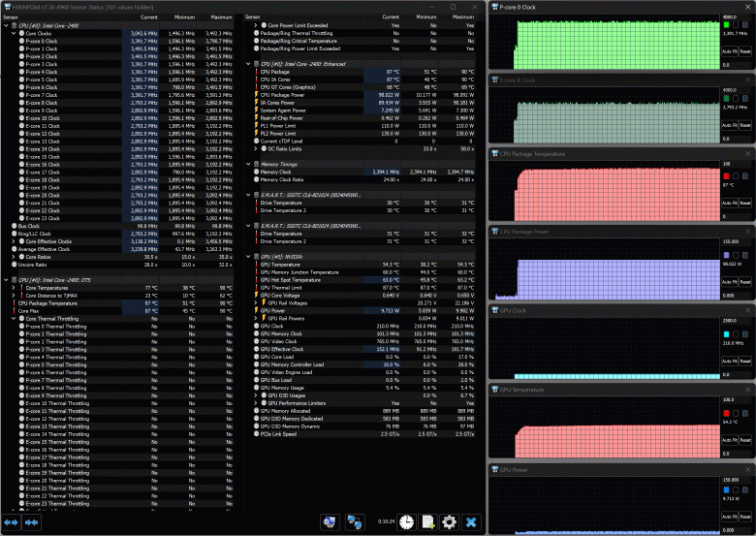Expand the Core Effective Clocks group
This screenshot has width=756, height=536.
(x=14, y=241)
